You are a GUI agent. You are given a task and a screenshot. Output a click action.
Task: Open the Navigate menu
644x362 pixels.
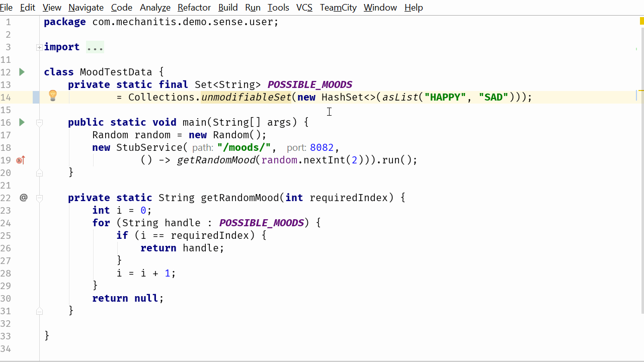point(86,8)
